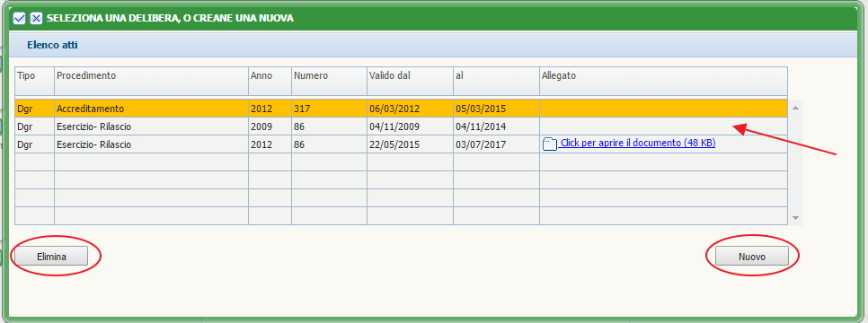Screen dimensions: 868x323
Task: Select number 317 cell
Action: tap(329, 109)
